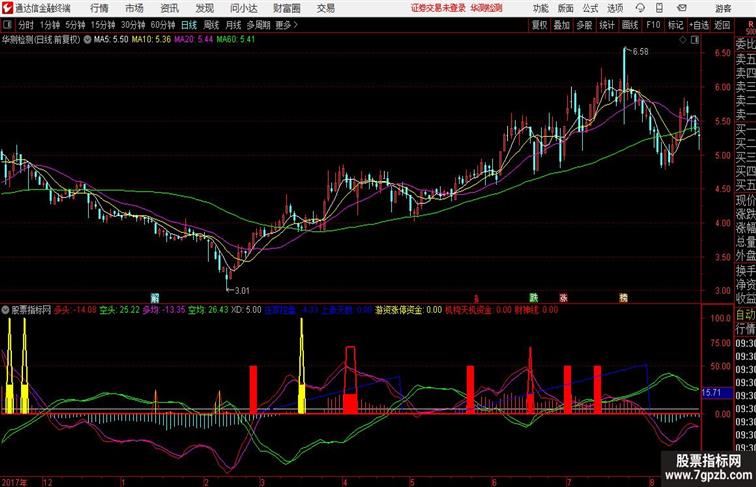756x487 pixels.
Task: Click the 标记 mark button
Action: coord(675,25)
